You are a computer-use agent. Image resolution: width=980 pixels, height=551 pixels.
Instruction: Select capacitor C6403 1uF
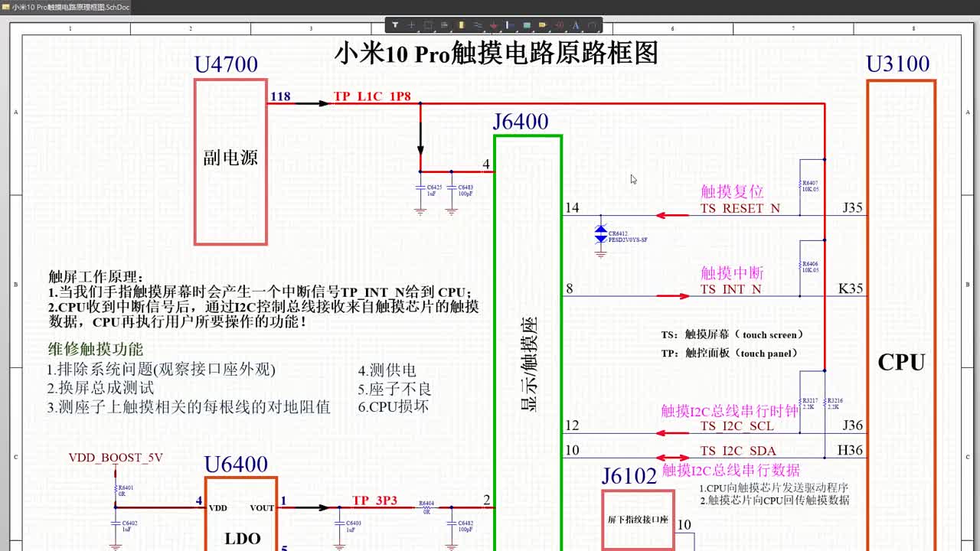(x=348, y=526)
